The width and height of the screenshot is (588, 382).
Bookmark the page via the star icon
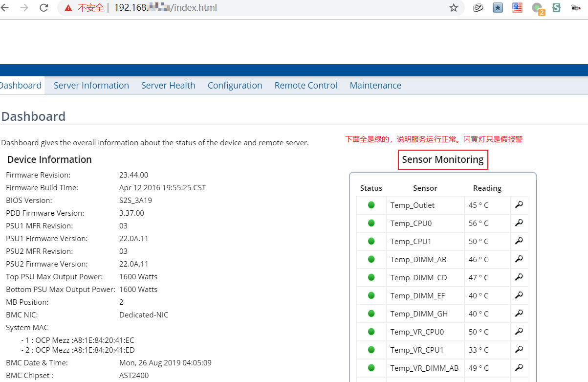pos(453,8)
